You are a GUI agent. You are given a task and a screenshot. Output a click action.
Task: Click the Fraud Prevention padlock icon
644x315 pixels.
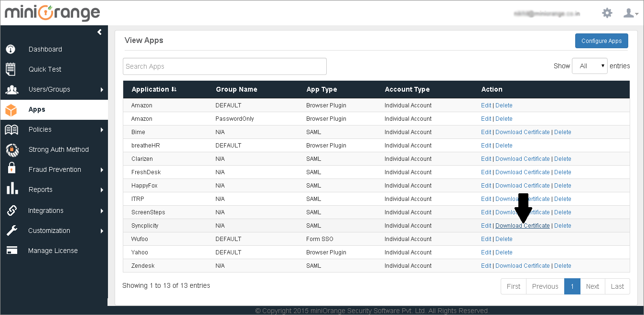click(x=11, y=168)
